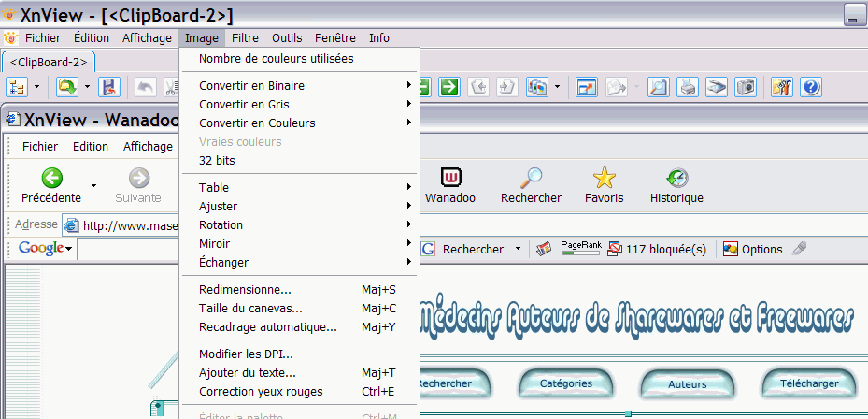Open the Fenêtre menu
This screenshot has height=419, width=868.
(x=335, y=38)
